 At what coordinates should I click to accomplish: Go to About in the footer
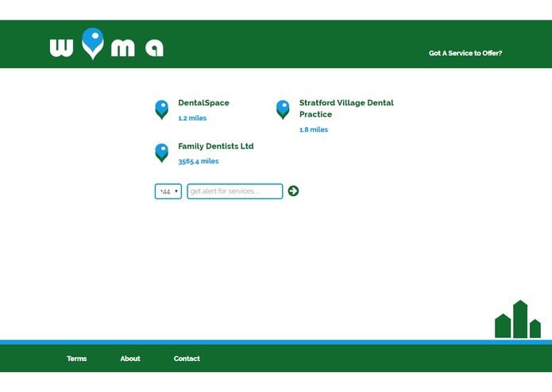coord(130,359)
